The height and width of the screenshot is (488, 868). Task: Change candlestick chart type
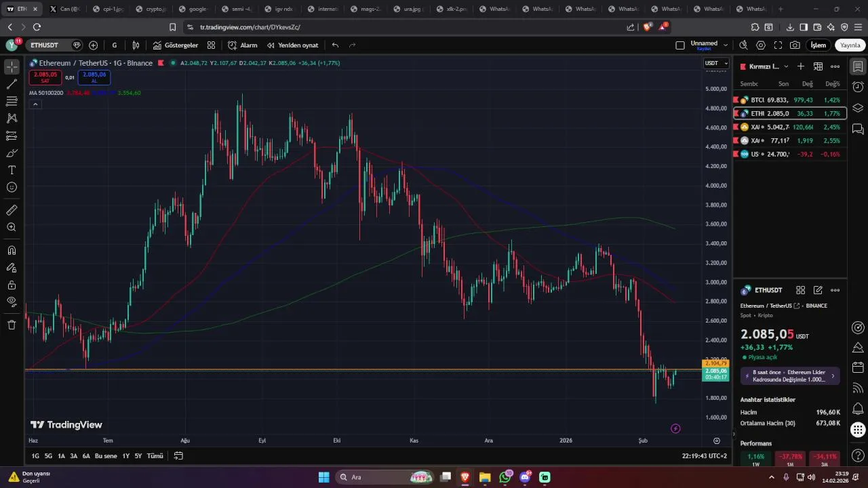tap(136, 45)
